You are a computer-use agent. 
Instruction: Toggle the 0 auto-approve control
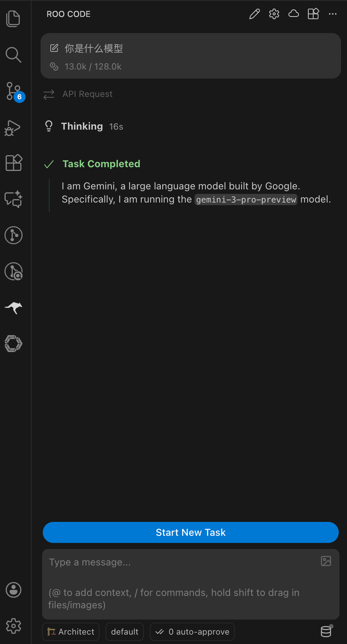pyautogui.click(x=192, y=632)
